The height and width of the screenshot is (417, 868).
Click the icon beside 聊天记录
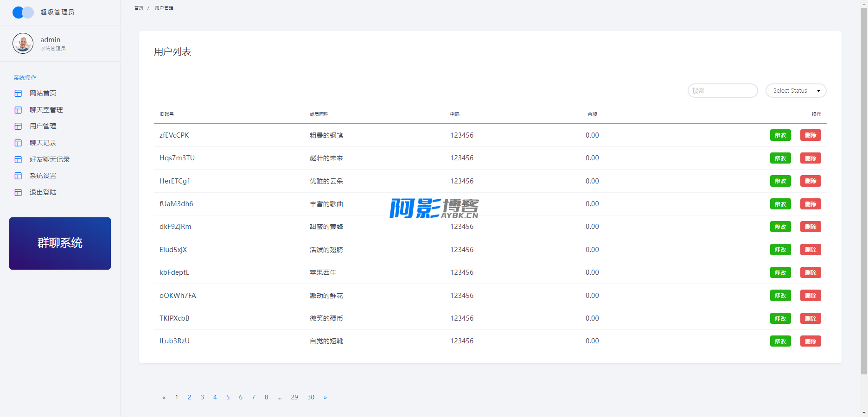click(18, 143)
